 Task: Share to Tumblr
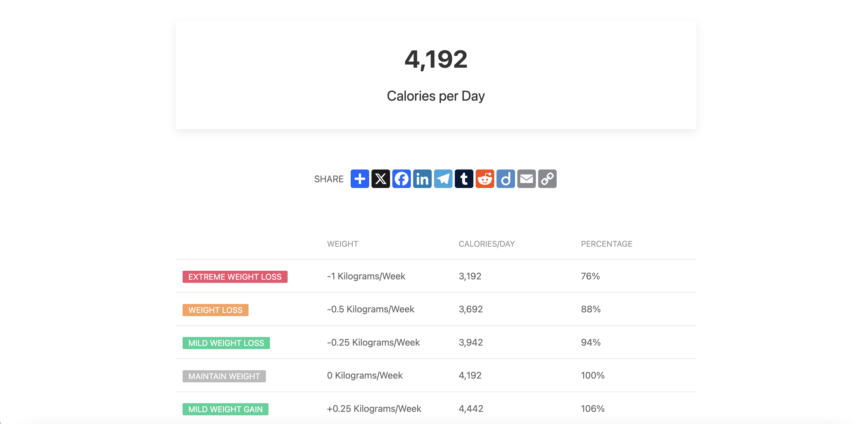pos(464,179)
